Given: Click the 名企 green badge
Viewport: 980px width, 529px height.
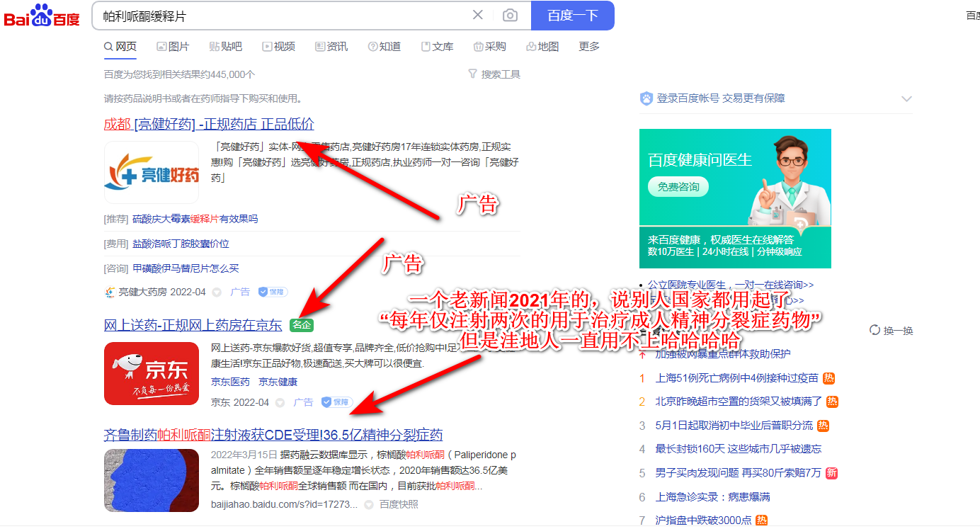Looking at the screenshot, I should (302, 326).
